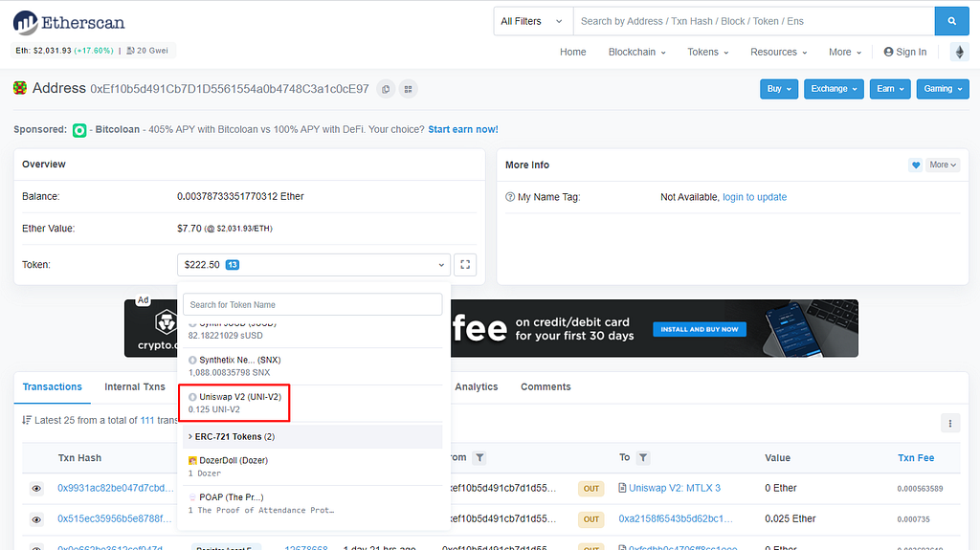Image resolution: width=980 pixels, height=550 pixels.
Task: Click the To column filter icon
Action: [x=643, y=458]
